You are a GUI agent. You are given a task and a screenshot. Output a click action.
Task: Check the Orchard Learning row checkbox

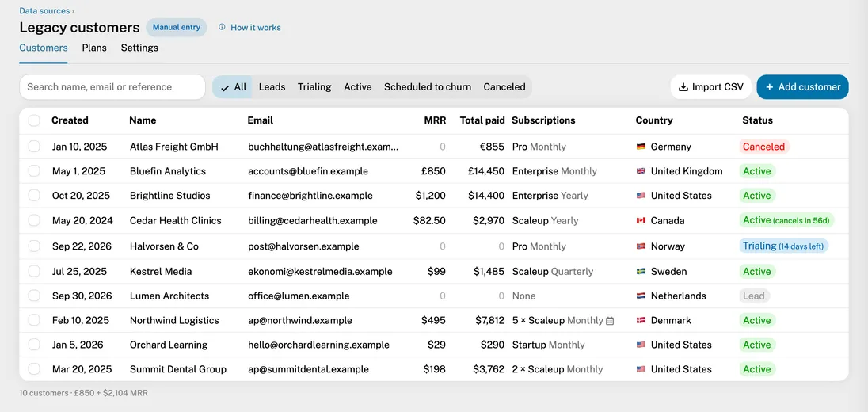pos(34,344)
